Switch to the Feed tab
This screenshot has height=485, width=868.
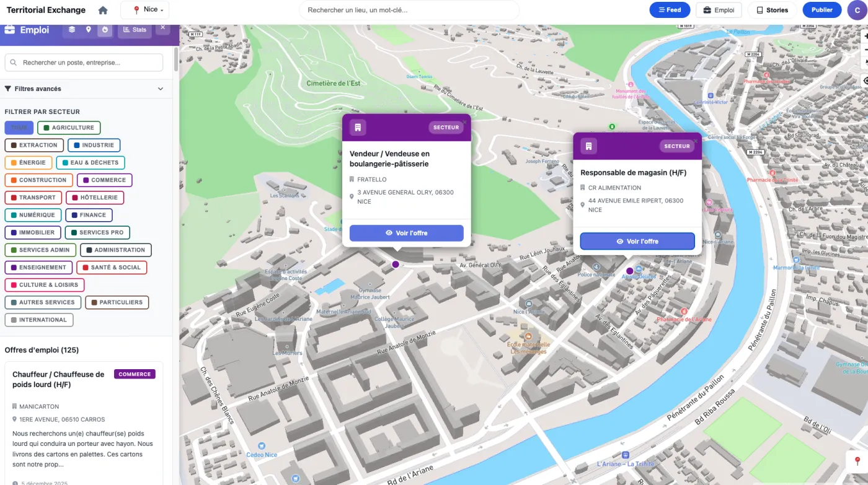pos(670,10)
